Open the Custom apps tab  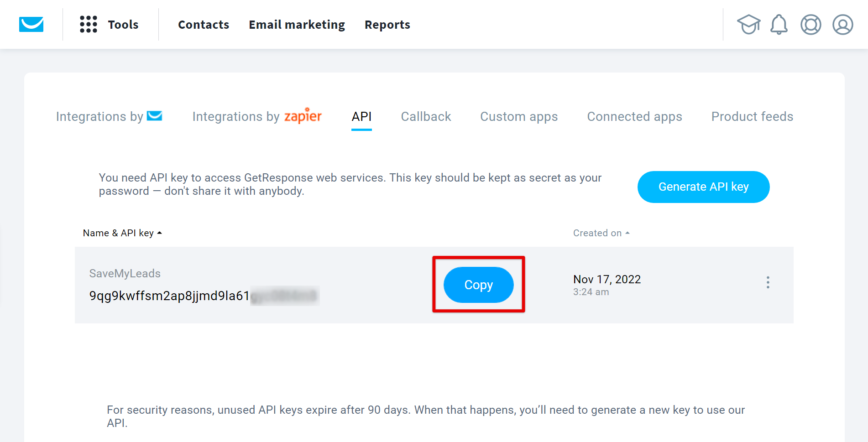tap(519, 117)
